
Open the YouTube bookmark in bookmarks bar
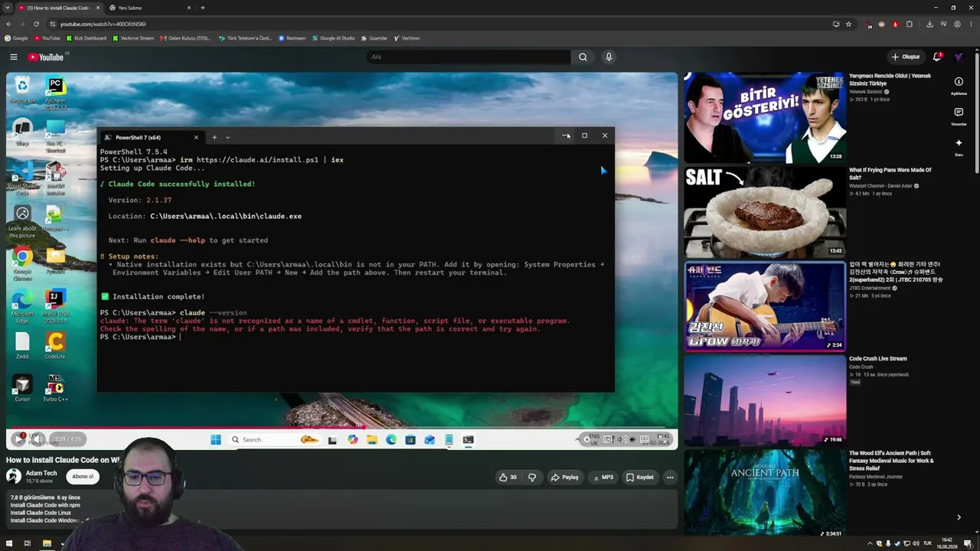coord(47,37)
